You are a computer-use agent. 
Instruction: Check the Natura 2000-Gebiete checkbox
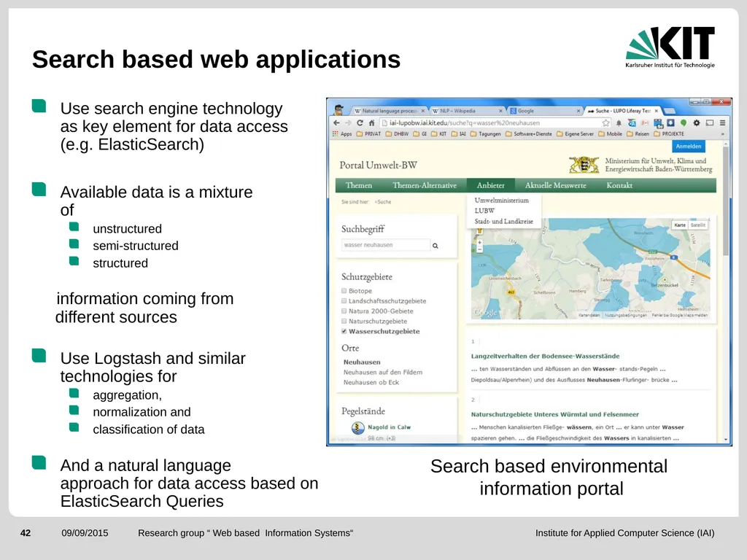[344, 311]
